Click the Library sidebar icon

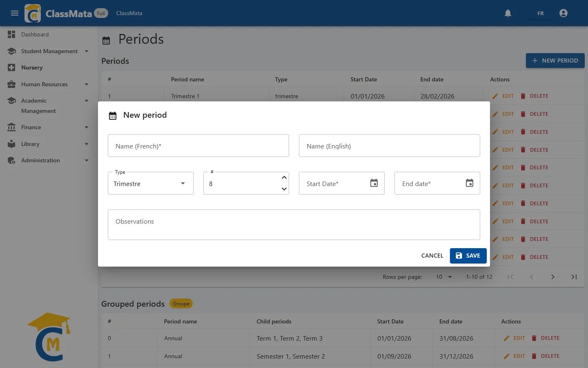(x=11, y=144)
